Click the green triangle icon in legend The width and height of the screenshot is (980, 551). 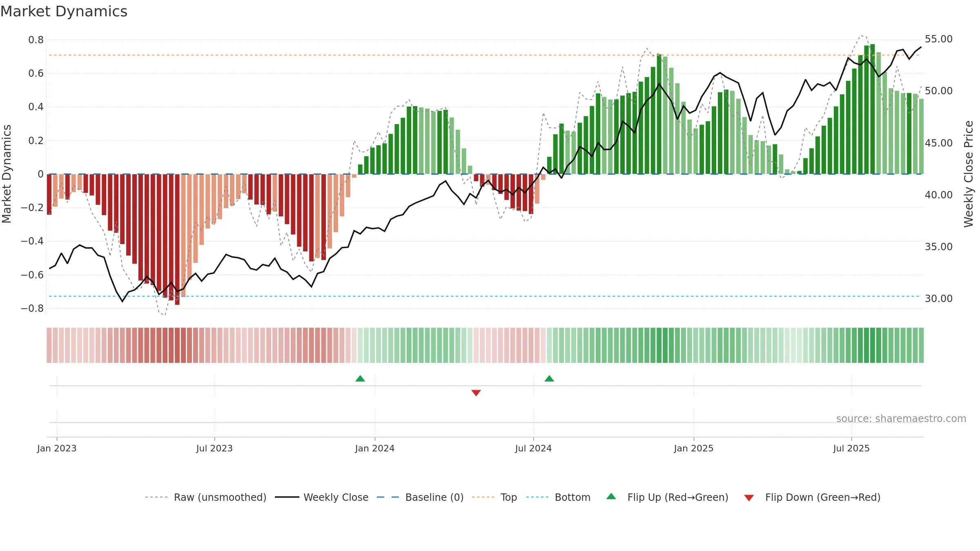tap(611, 496)
